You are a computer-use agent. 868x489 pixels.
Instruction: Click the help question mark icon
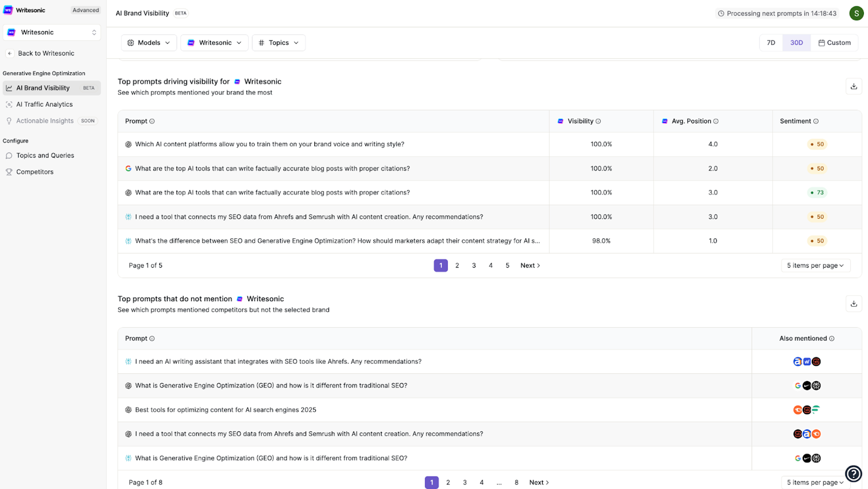pos(854,474)
